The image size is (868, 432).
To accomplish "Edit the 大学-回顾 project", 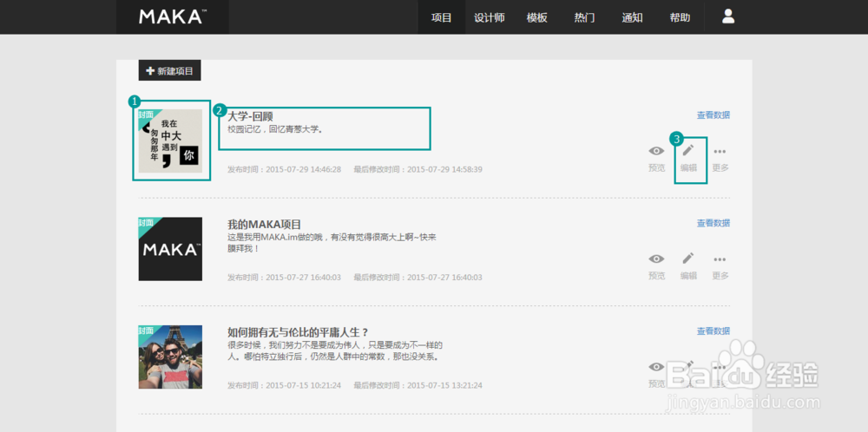I will [688, 159].
